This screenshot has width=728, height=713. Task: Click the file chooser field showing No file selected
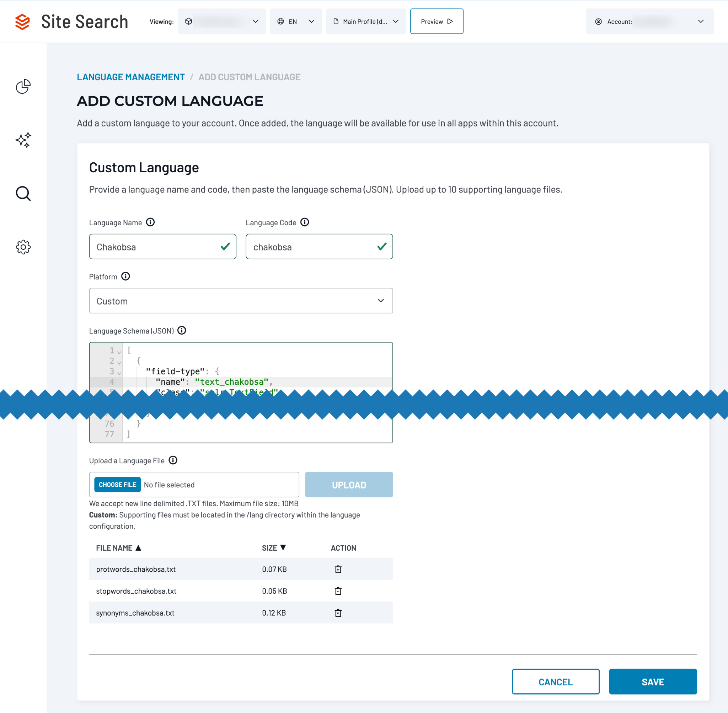pos(194,485)
